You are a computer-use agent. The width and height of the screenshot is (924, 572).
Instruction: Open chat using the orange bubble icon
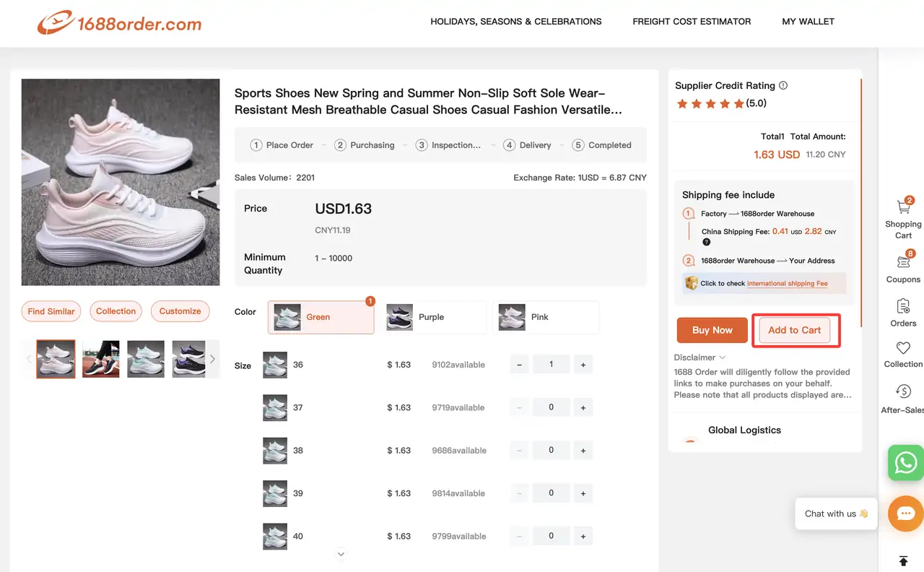905,513
